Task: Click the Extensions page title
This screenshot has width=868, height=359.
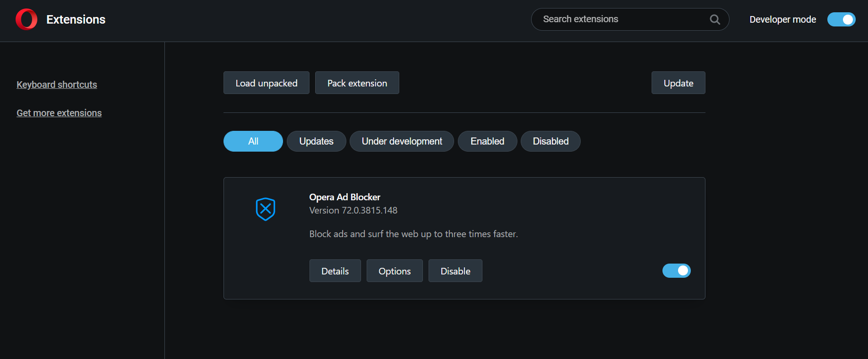Action: (x=76, y=19)
